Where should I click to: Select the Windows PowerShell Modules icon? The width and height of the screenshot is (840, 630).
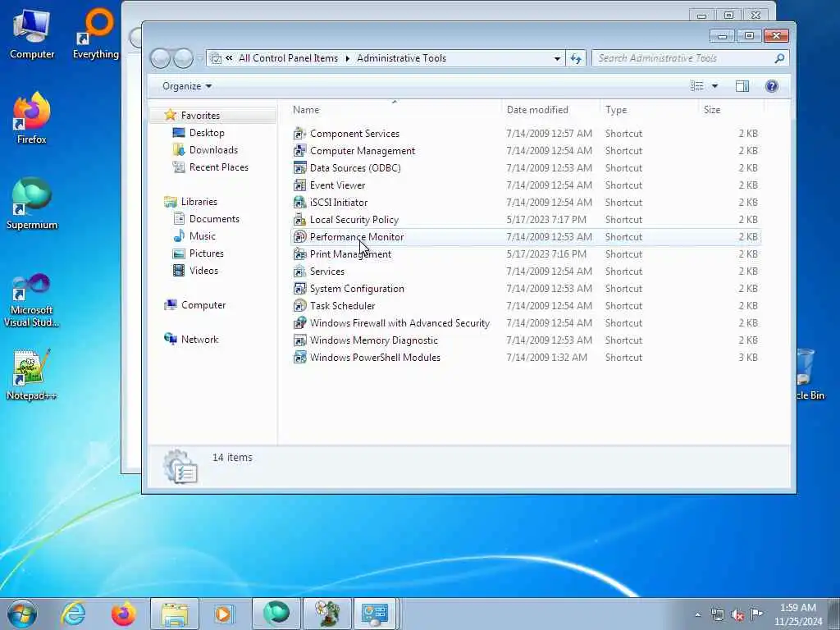(x=299, y=358)
